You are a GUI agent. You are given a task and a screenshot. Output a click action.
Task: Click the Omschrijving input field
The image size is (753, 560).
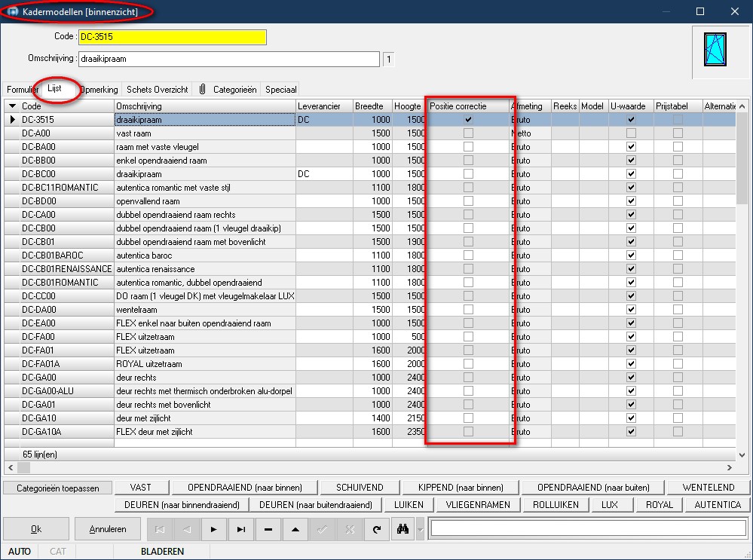pos(228,59)
